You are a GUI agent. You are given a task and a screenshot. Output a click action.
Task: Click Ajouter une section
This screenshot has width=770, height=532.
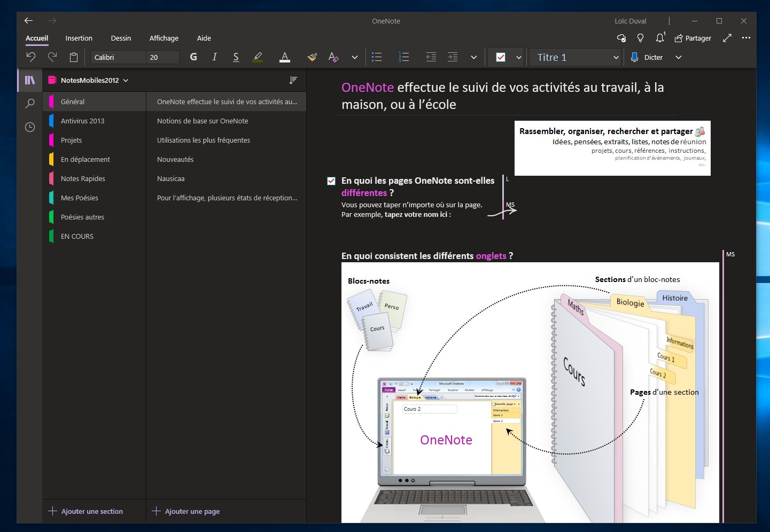(x=86, y=511)
